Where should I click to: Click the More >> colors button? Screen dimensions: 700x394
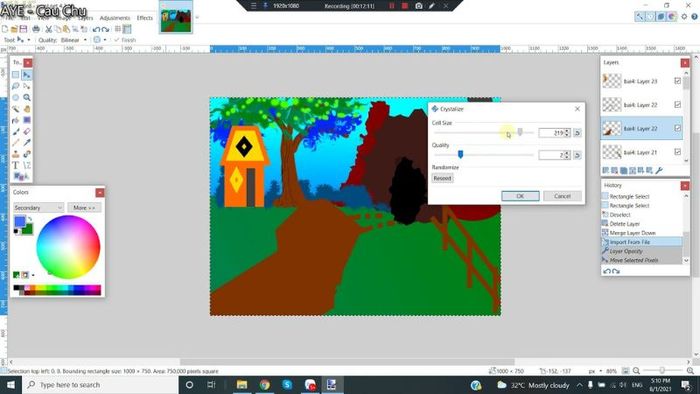click(x=84, y=207)
